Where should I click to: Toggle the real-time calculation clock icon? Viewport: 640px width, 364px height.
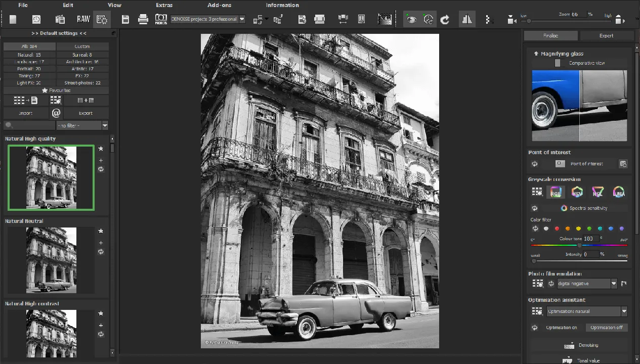(x=428, y=19)
